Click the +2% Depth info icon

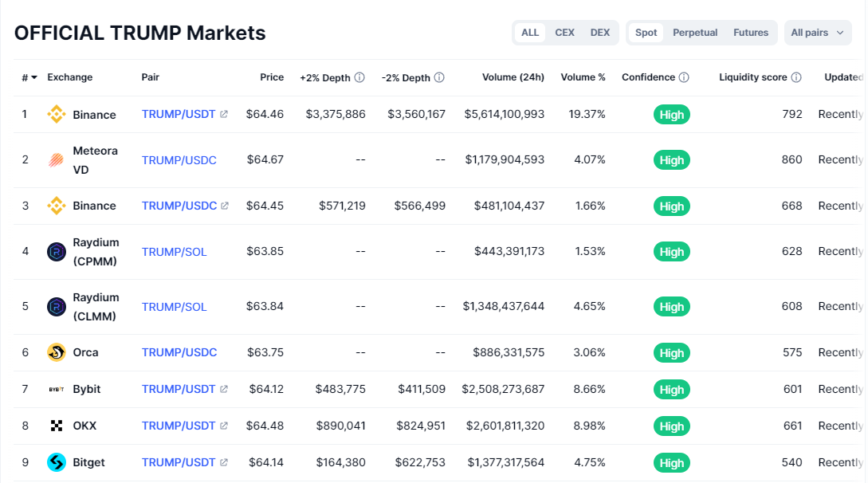tap(359, 77)
